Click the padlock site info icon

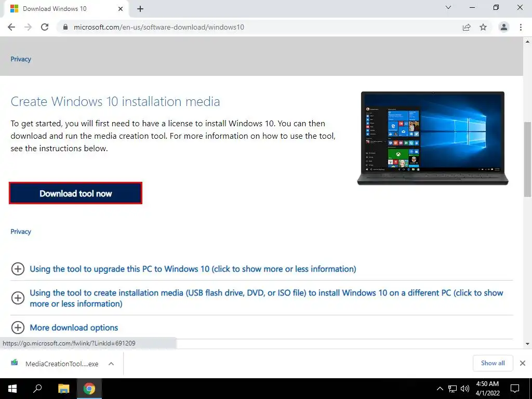coord(65,27)
